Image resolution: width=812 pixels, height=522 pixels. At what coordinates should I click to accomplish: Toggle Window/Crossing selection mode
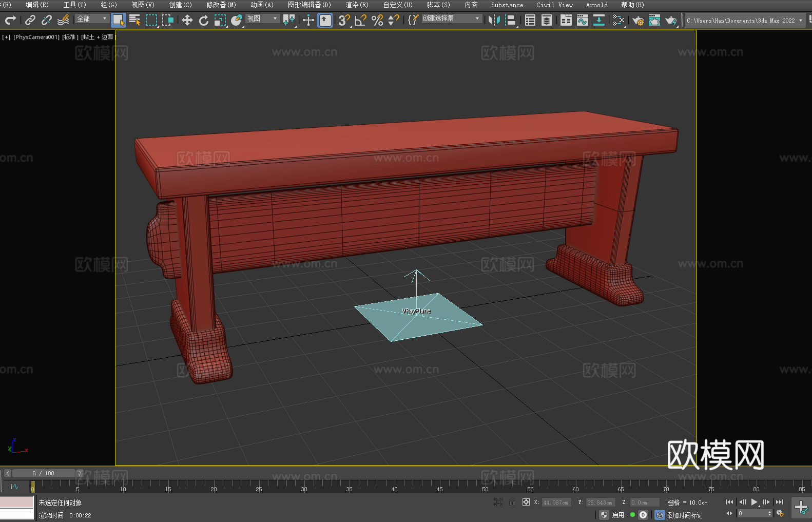pyautogui.click(x=168, y=20)
